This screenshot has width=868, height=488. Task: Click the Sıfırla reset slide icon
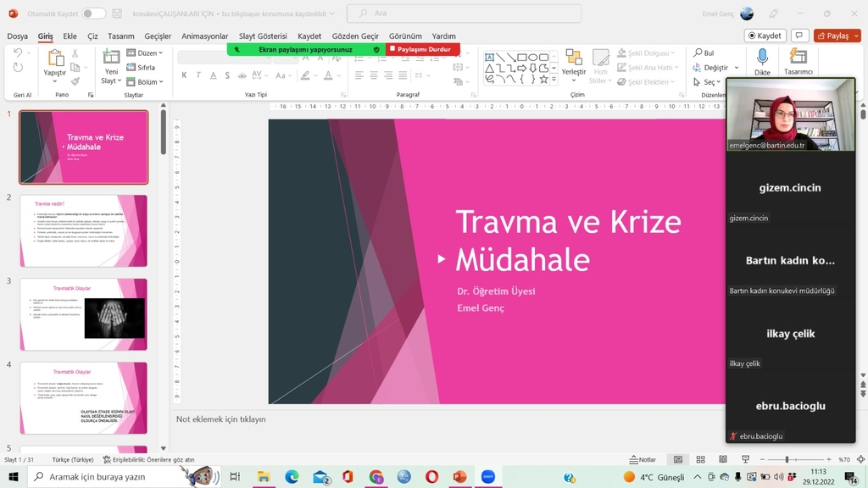pyautogui.click(x=131, y=68)
